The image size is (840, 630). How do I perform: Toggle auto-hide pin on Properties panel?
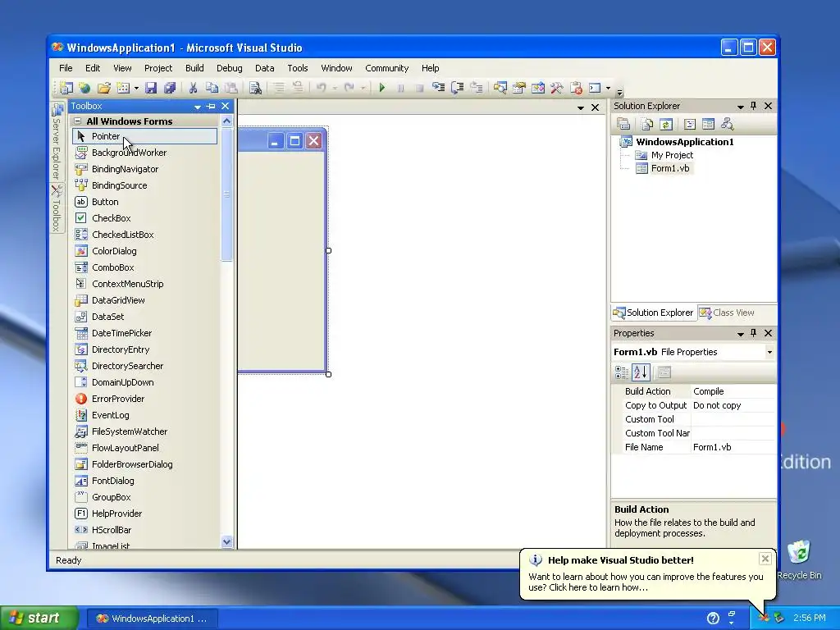pos(754,333)
